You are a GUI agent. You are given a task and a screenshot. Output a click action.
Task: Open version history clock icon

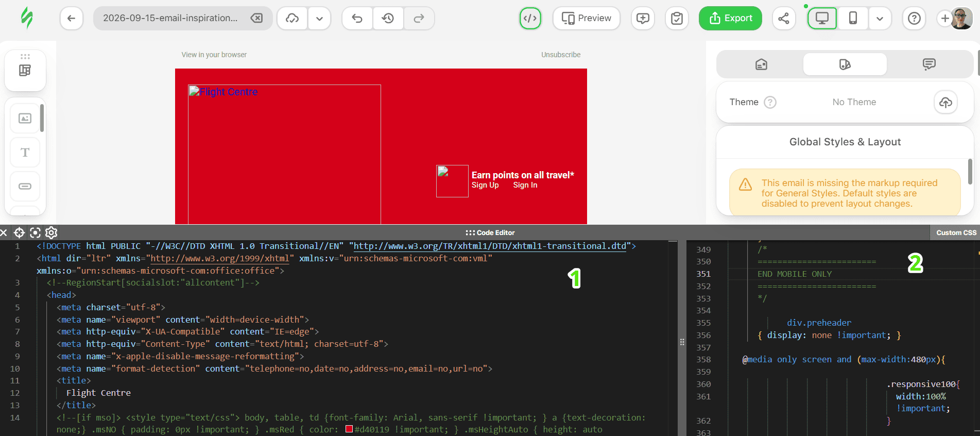pyautogui.click(x=388, y=19)
